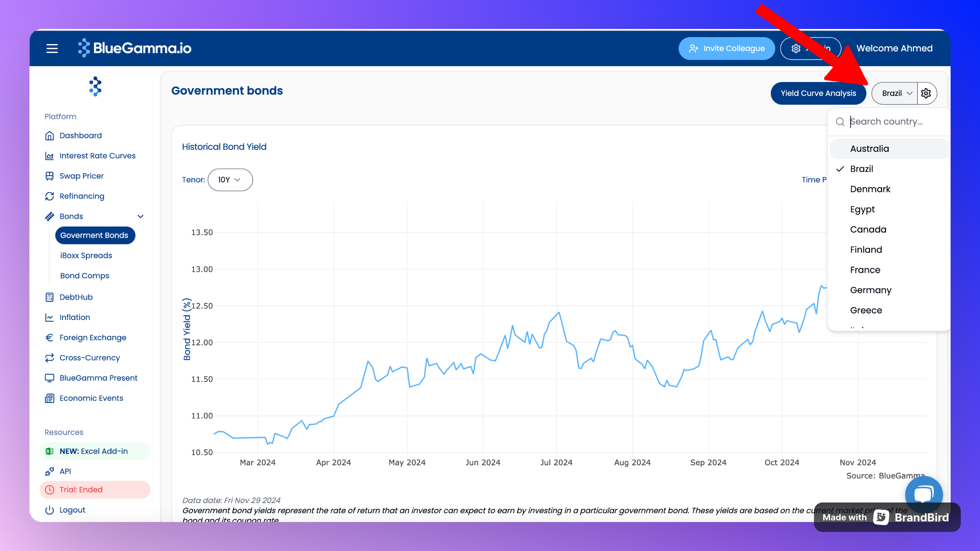Viewport: 980px width, 551px height.
Task: Open the hamburger menu icon
Action: point(52,49)
